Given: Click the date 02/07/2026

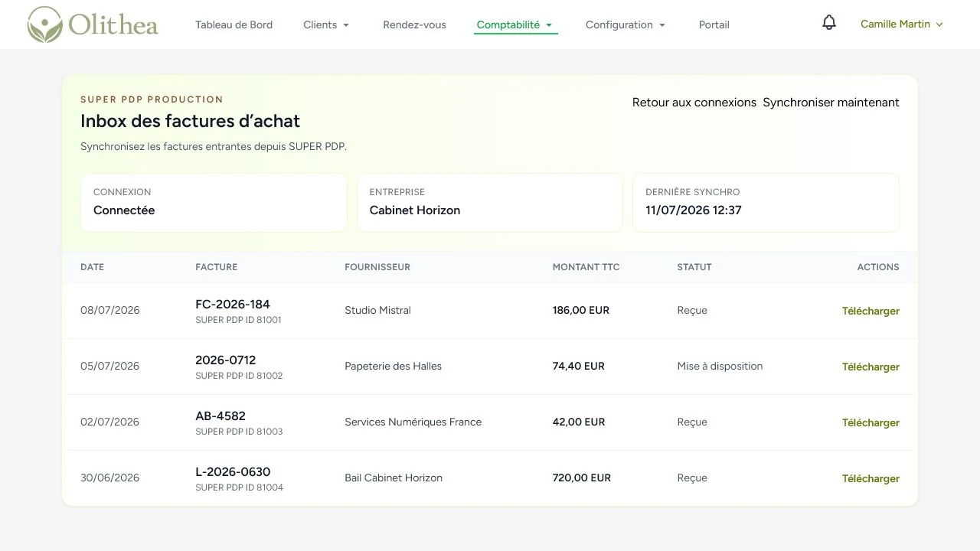Looking at the screenshot, I should click(x=109, y=422).
